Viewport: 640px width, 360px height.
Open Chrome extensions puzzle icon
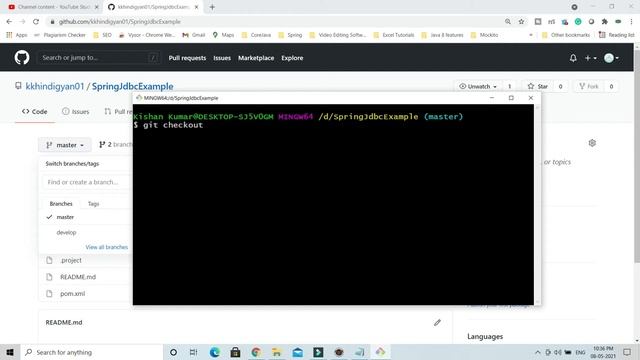[x=604, y=22]
